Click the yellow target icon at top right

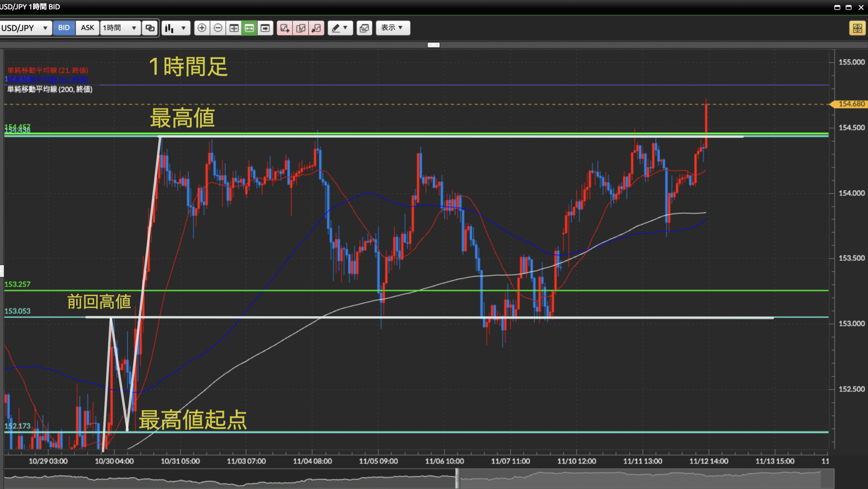857,28
